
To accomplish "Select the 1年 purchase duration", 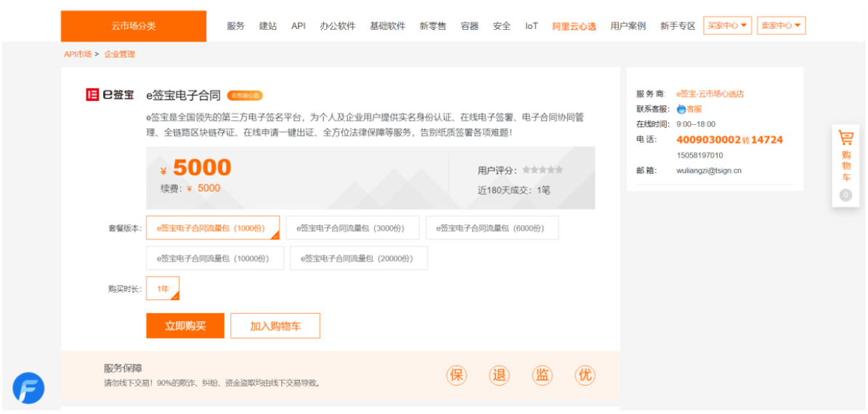I will pyautogui.click(x=163, y=288).
